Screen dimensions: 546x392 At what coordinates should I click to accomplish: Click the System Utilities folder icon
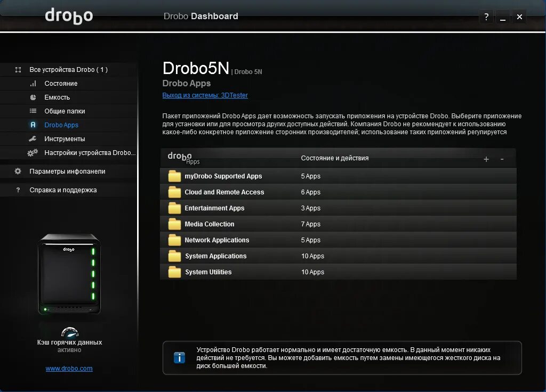[174, 272]
